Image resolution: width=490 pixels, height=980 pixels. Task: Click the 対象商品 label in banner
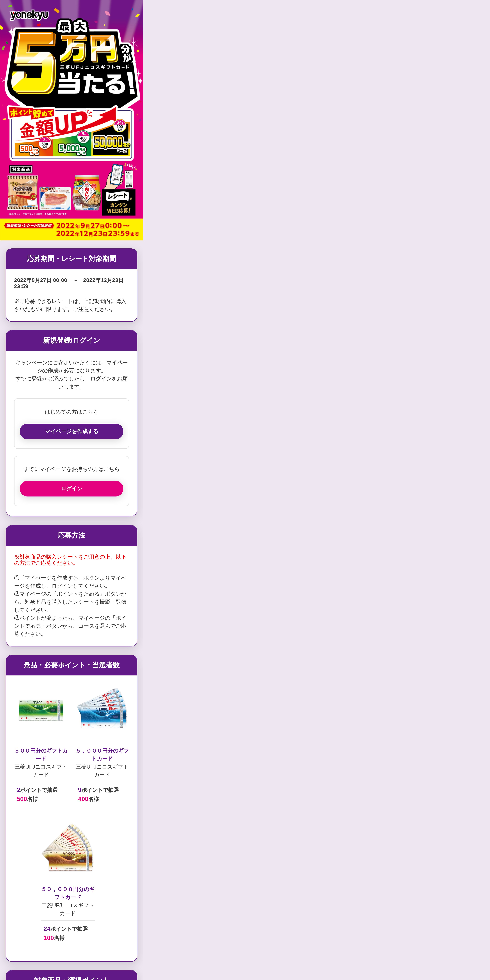(21, 169)
